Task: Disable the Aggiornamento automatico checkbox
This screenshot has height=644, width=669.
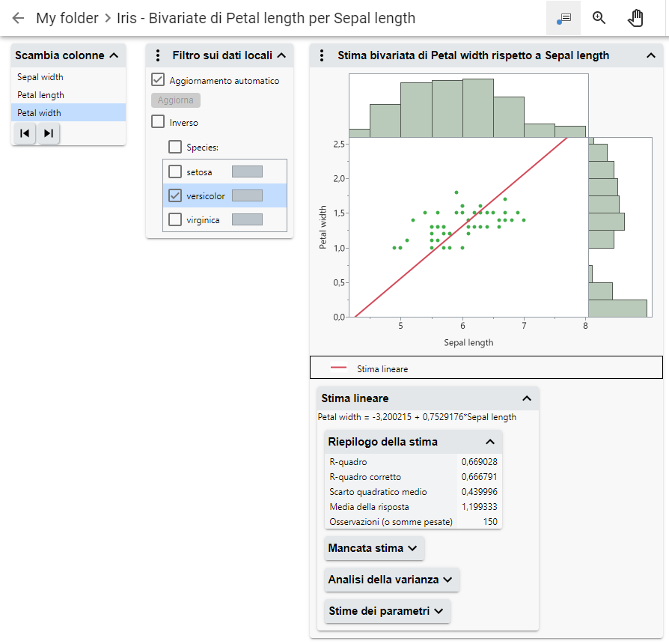Action: [x=158, y=80]
